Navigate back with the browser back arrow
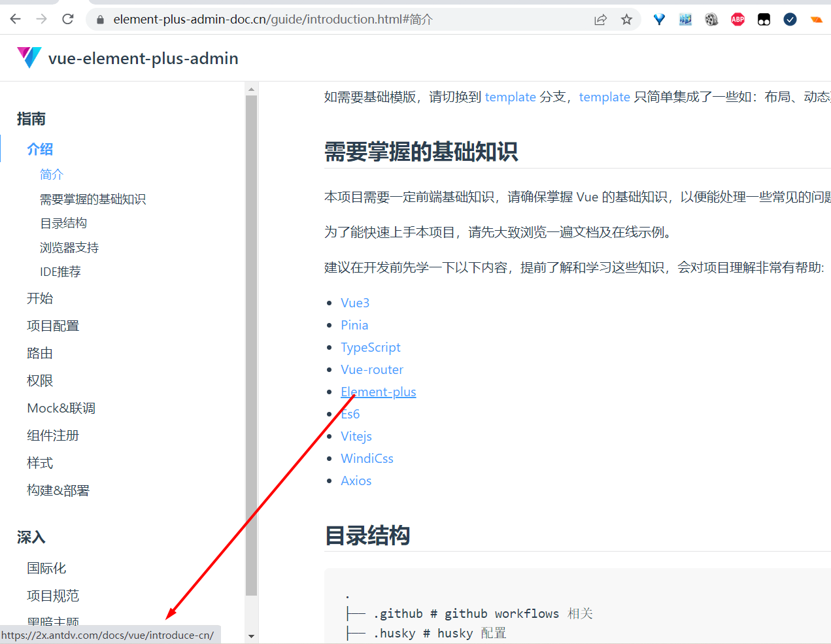831x644 pixels. click(14, 19)
